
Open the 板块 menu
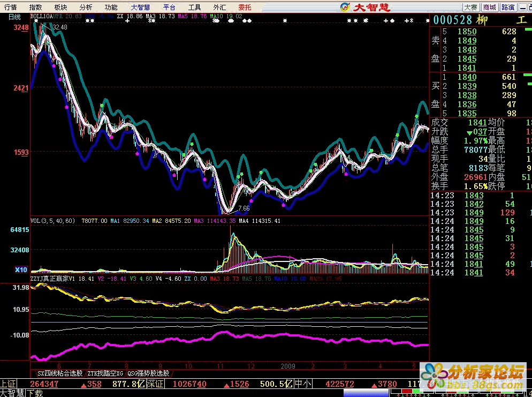tap(60, 7)
